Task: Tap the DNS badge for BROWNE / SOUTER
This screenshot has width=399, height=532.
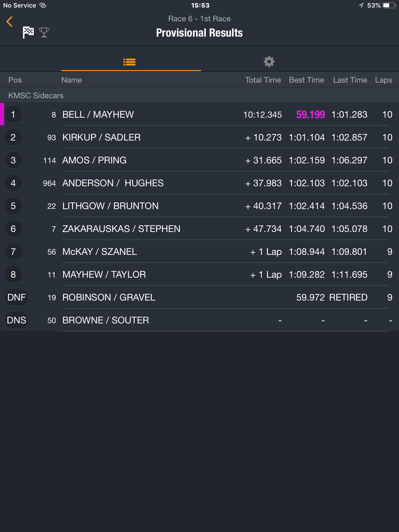Action: tap(17, 320)
